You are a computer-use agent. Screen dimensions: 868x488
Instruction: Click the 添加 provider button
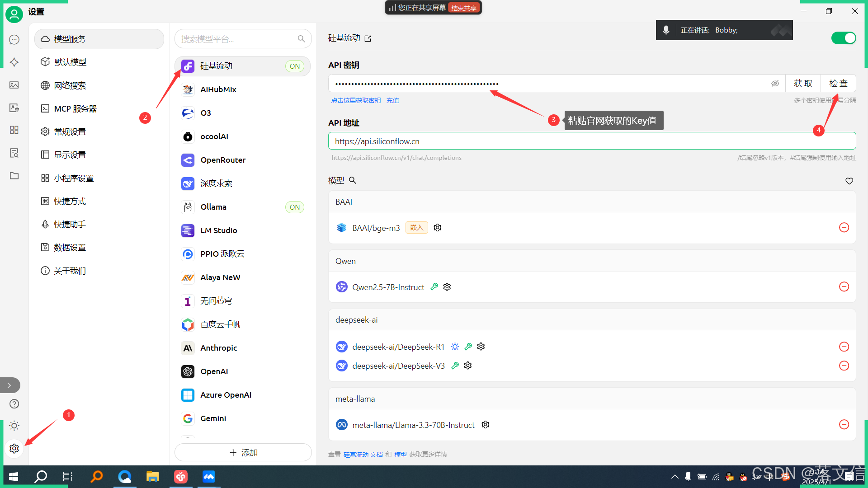243,453
